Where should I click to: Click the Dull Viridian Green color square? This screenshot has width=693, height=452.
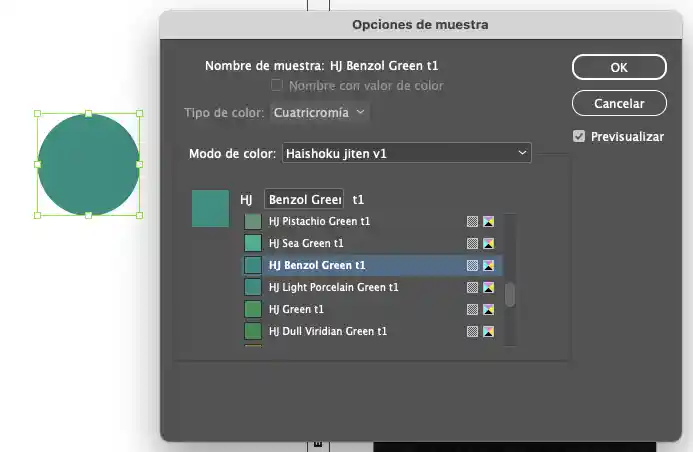click(x=253, y=331)
